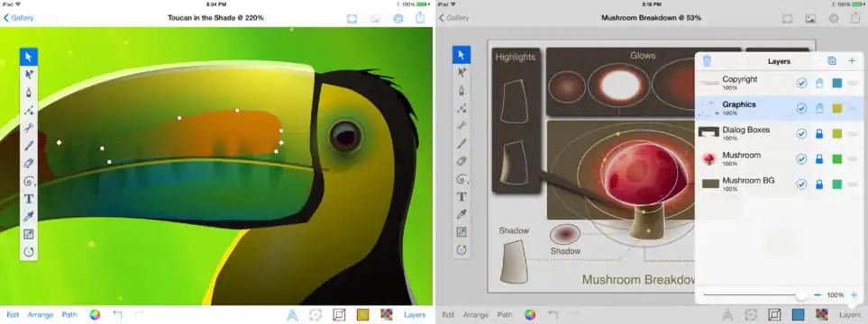The image size is (868, 324).
Task: Undo the last action in the Toucan window
Action: 117,315
